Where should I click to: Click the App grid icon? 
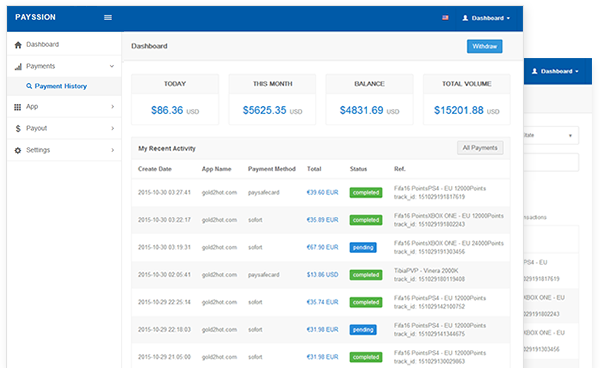click(x=18, y=107)
